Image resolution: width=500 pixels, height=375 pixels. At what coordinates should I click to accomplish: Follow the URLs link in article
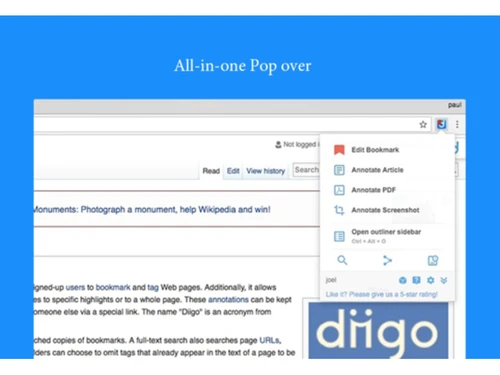270,340
